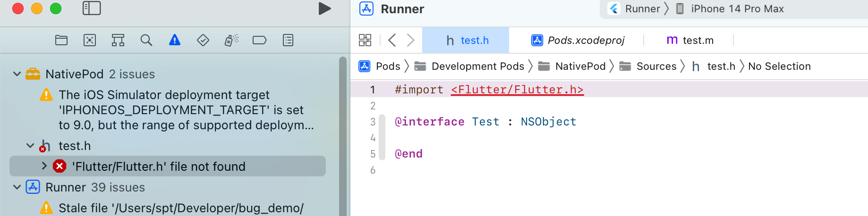Open the Symbol navigator
868x216 pixels.
click(x=118, y=41)
